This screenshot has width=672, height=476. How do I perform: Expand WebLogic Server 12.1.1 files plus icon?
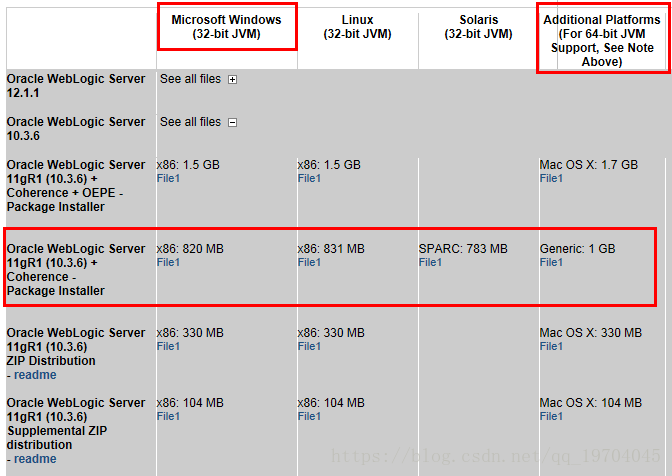(x=232, y=80)
